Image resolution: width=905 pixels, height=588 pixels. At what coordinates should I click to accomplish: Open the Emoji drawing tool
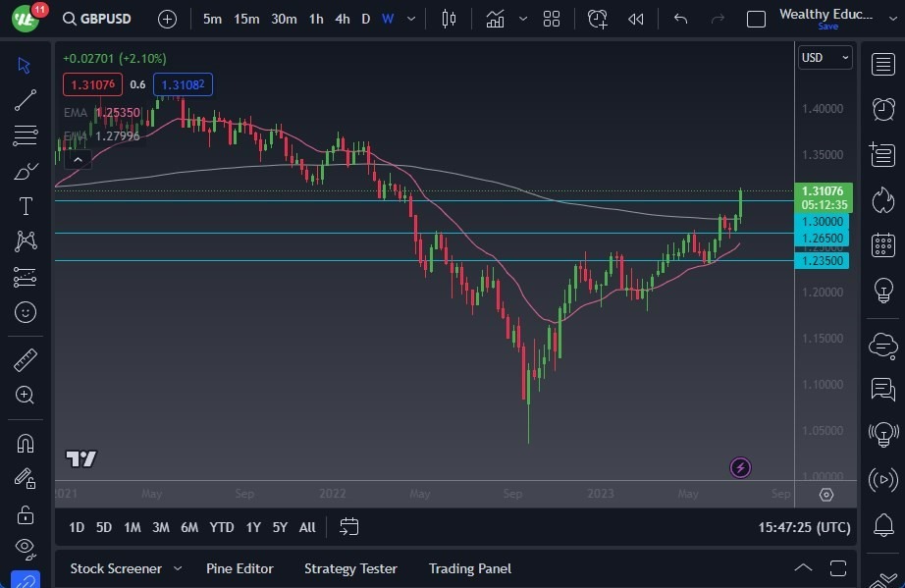click(26, 312)
